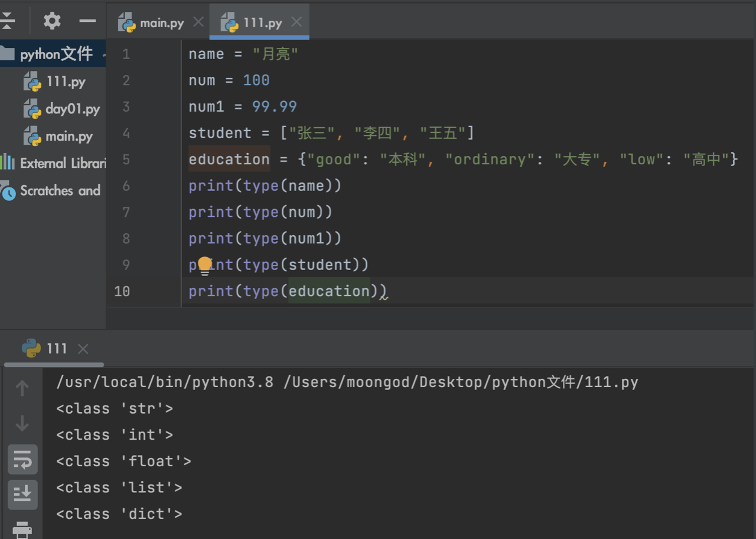
Task: Click print(type(name)) on line 6
Action: (265, 186)
